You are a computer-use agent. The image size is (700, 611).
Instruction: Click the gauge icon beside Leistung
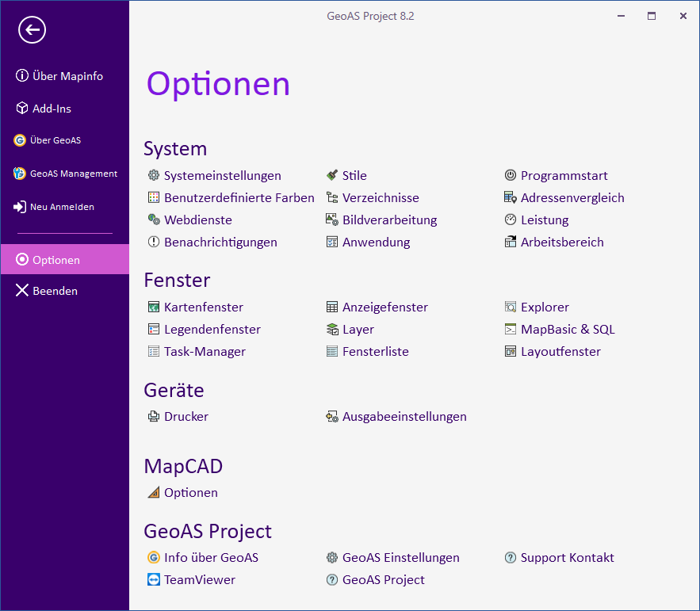pos(511,220)
